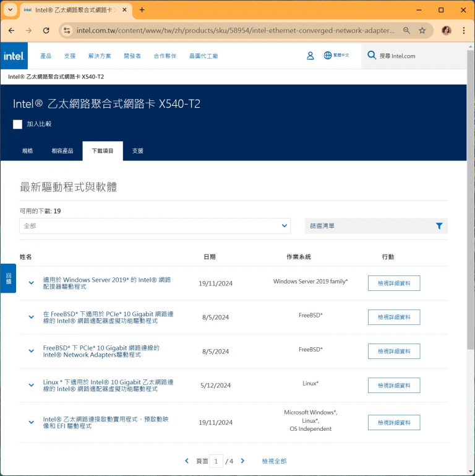The width and height of the screenshot is (475, 476).
Task: Open the 晶圓代工廠 menu
Action: point(203,56)
